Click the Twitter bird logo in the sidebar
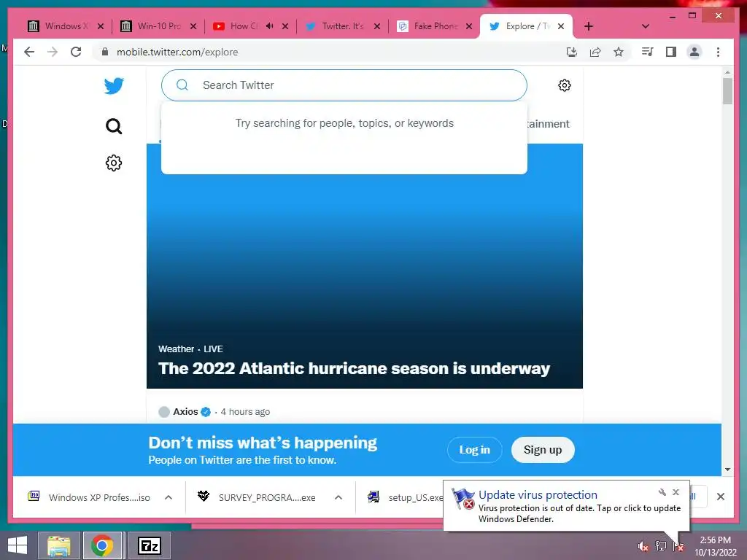This screenshot has height=560, width=747. click(114, 86)
